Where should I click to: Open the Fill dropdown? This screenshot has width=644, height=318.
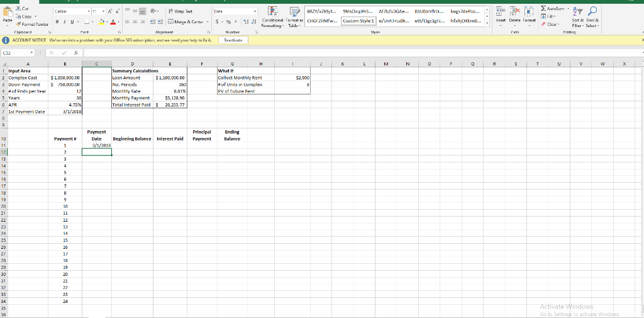click(x=547, y=16)
